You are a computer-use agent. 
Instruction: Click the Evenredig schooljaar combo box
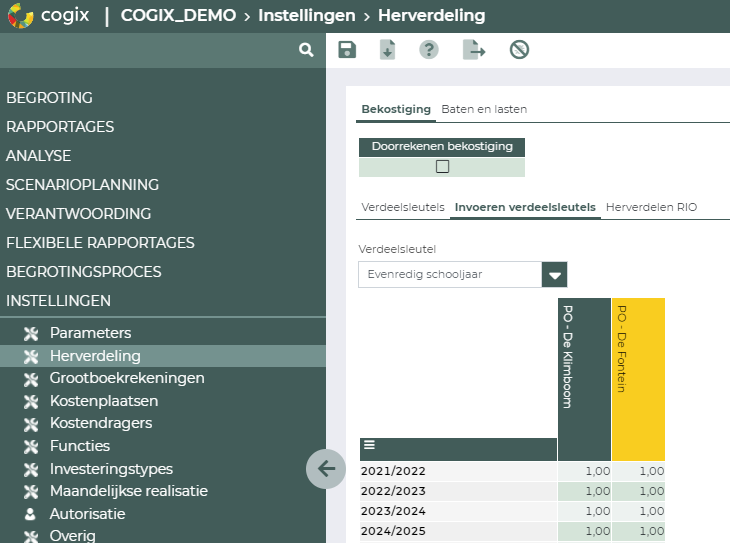click(462, 274)
